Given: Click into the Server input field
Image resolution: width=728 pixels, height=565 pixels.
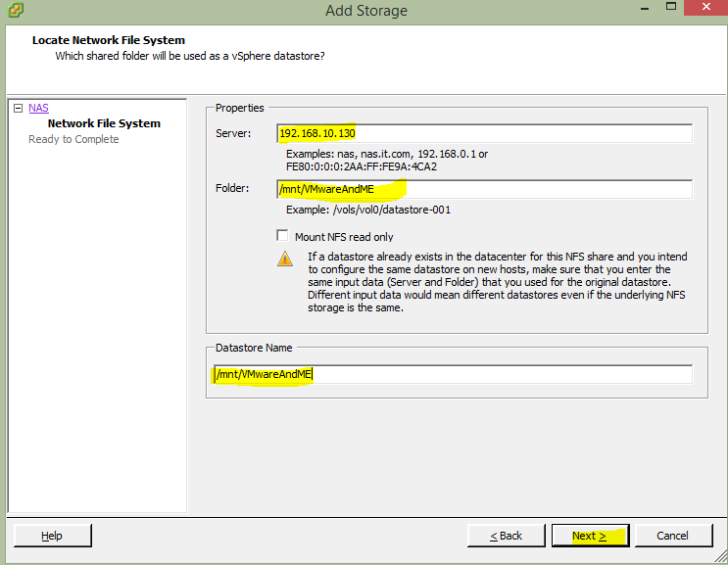Looking at the screenshot, I should (x=484, y=133).
